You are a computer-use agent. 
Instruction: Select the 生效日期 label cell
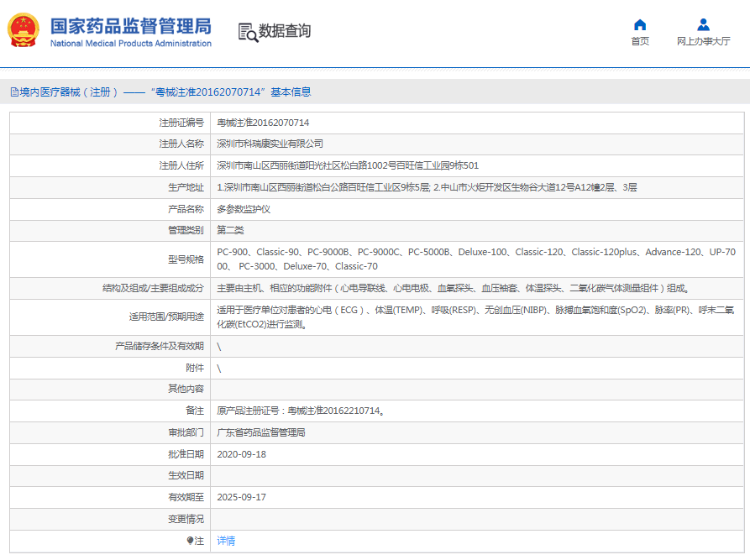(110, 475)
